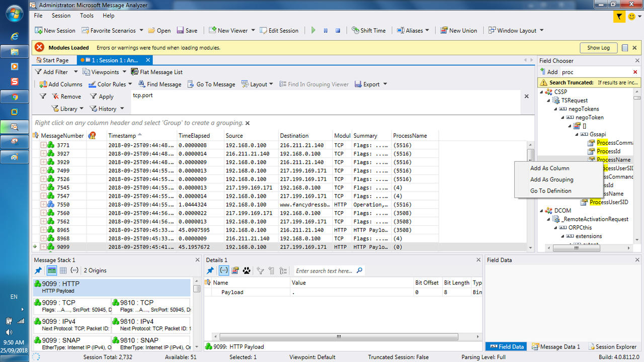Click the Shift Time icon
644x362 pixels.
[355, 31]
